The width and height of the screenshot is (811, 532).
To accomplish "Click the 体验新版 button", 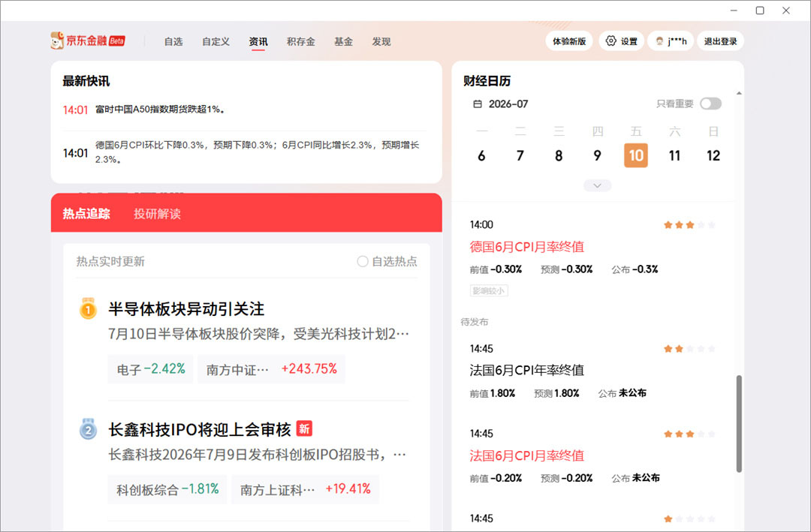I will [569, 41].
